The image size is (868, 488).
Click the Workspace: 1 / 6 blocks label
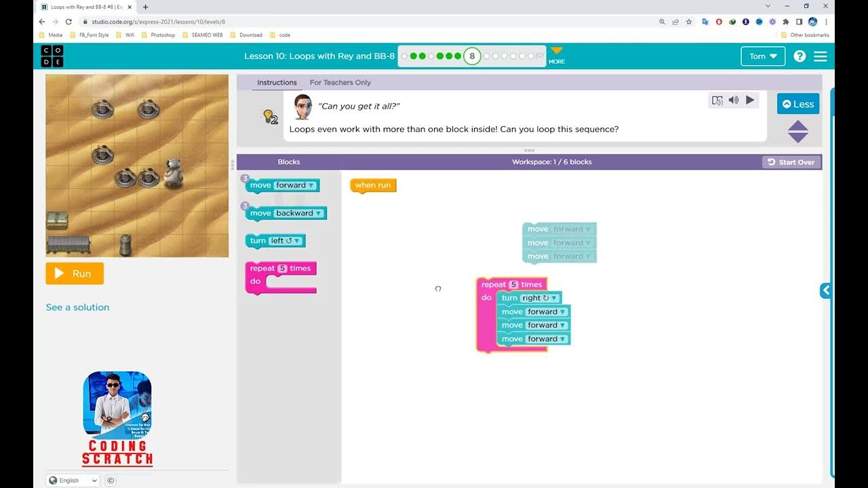[x=552, y=162]
